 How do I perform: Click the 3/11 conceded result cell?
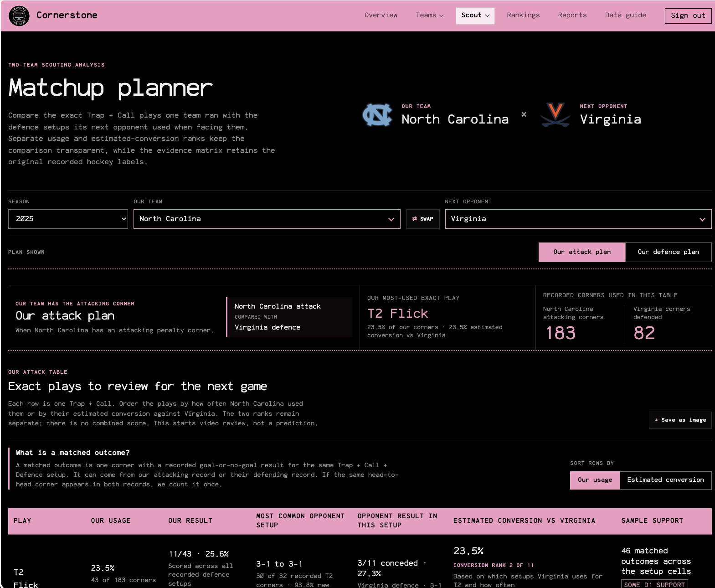[x=392, y=568]
